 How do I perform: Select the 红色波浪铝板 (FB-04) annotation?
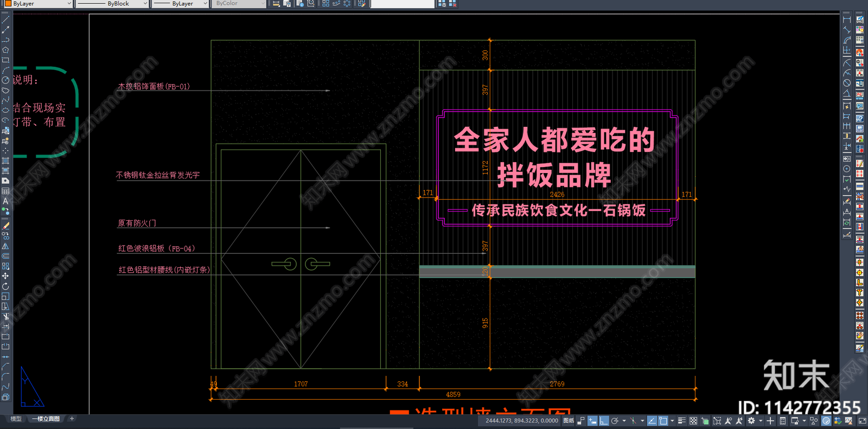156,248
